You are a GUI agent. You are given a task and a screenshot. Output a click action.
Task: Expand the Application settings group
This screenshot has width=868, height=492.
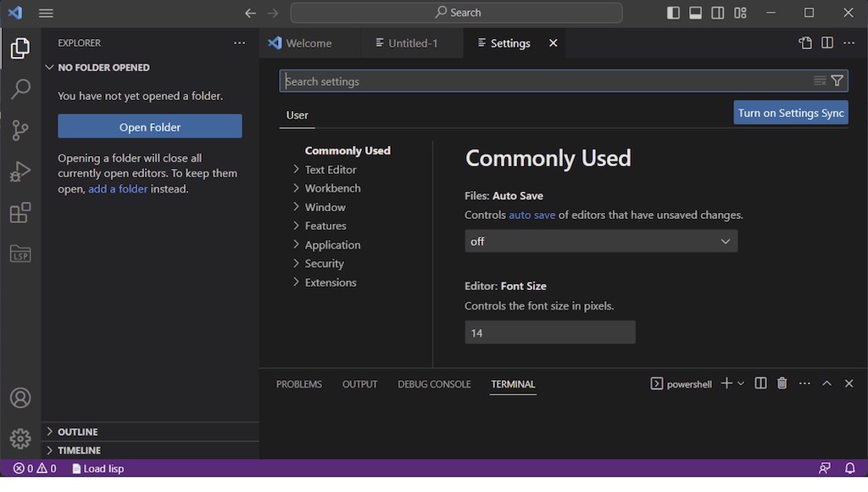point(332,245)
